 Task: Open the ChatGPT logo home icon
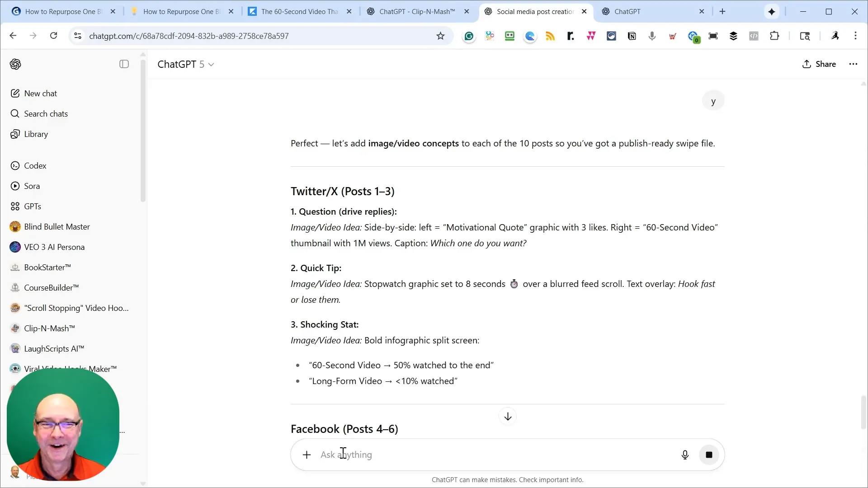[x=15, y=64]
